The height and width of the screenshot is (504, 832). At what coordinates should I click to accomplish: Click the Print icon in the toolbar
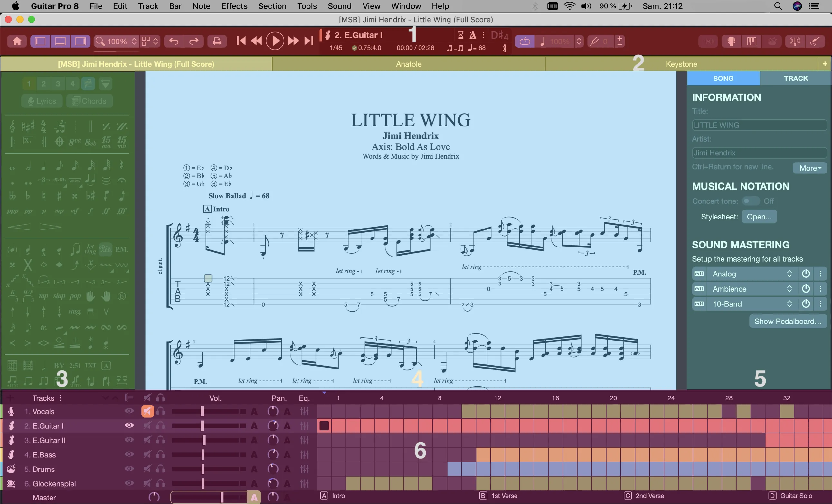(217, 41)
